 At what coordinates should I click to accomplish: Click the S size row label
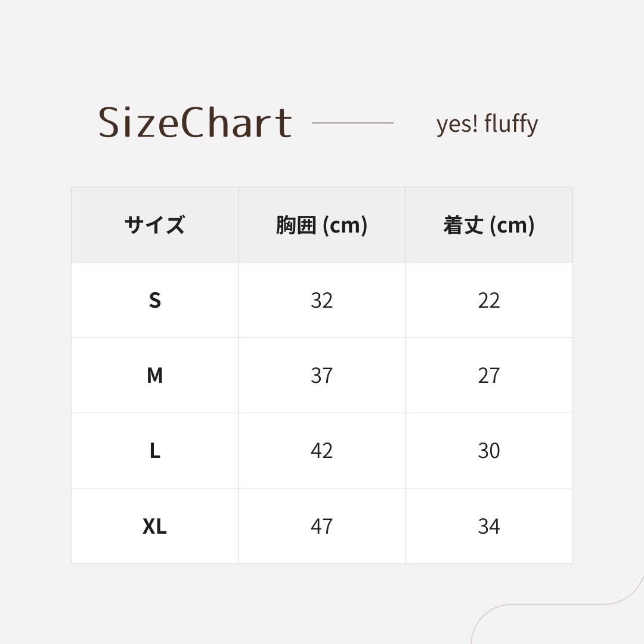click(154, 300)
